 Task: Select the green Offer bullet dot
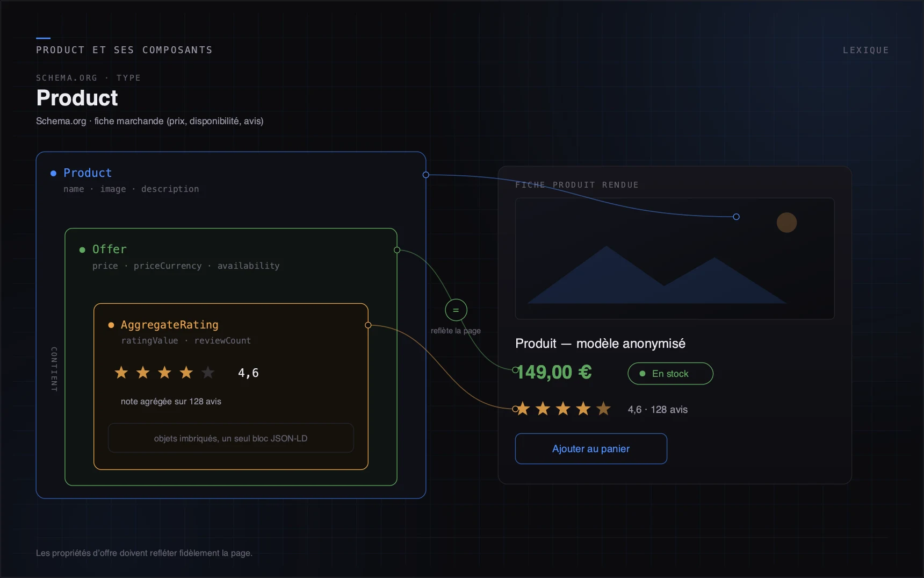point(82,249)
